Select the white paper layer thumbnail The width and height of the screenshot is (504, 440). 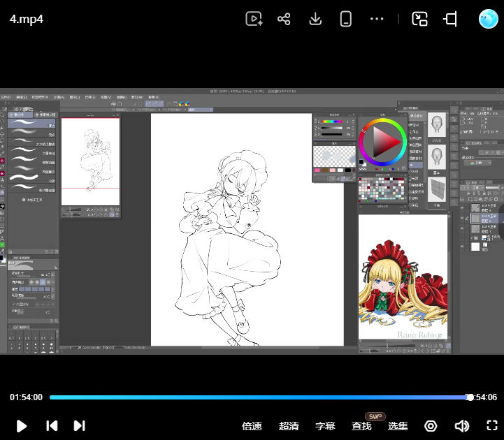coord(475,247)
